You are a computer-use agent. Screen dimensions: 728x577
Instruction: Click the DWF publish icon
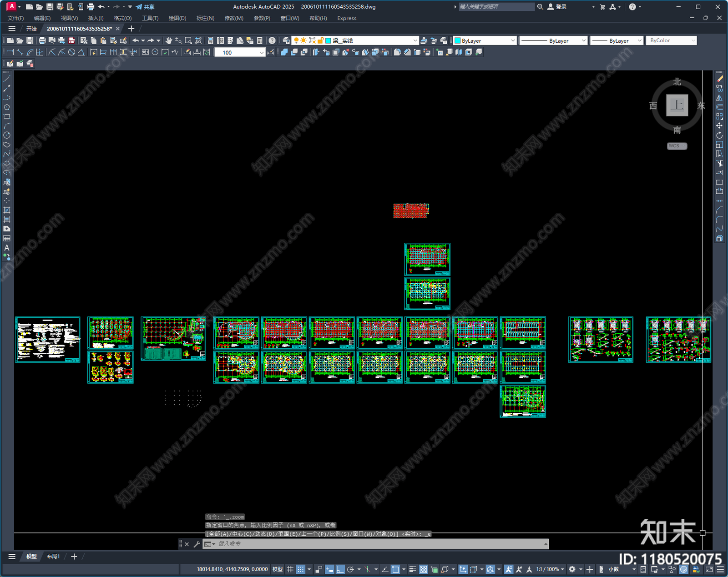pyautogui.click(x=71, y=40)
